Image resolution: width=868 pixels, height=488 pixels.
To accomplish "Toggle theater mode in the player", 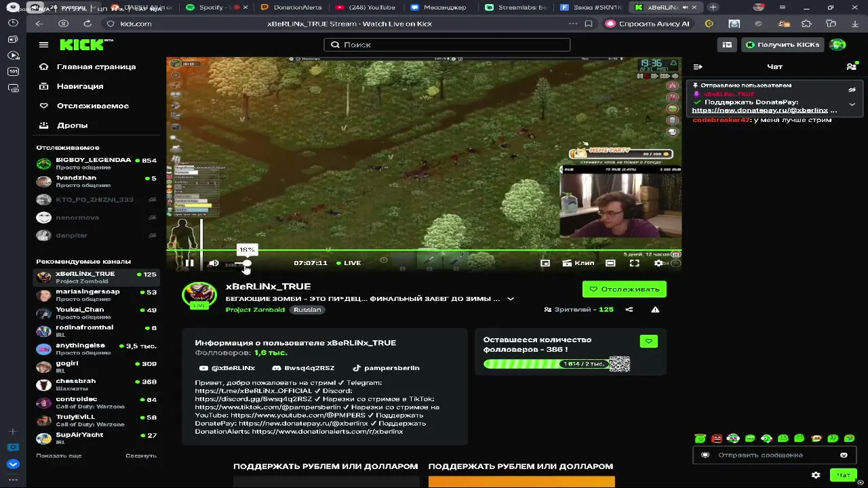I will (610, 263).
